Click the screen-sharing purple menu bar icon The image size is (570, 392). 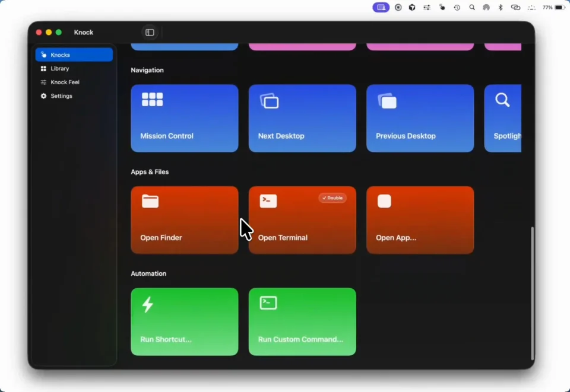(381, 7)
